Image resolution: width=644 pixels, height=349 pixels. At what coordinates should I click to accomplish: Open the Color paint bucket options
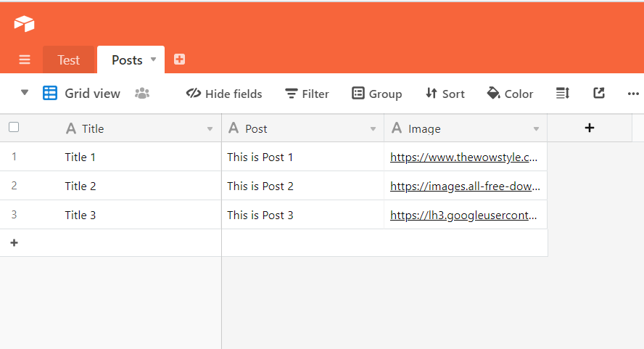(x=510, y=94)
